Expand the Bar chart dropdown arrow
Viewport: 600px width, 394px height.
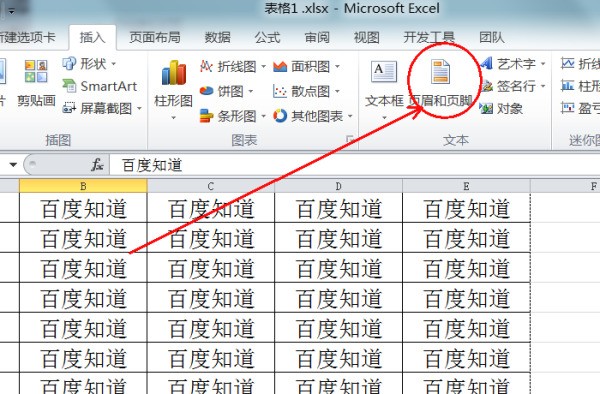pos(263,116)
